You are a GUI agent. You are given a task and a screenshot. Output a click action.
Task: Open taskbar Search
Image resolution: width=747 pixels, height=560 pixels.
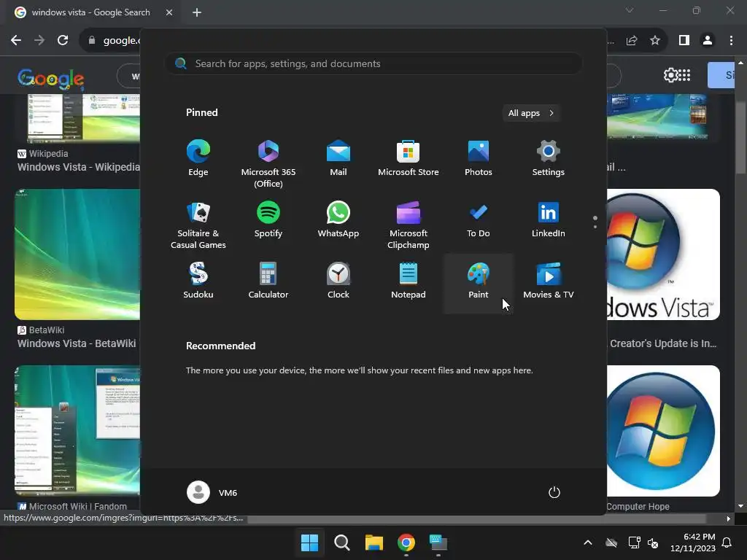tap(341, 542)
